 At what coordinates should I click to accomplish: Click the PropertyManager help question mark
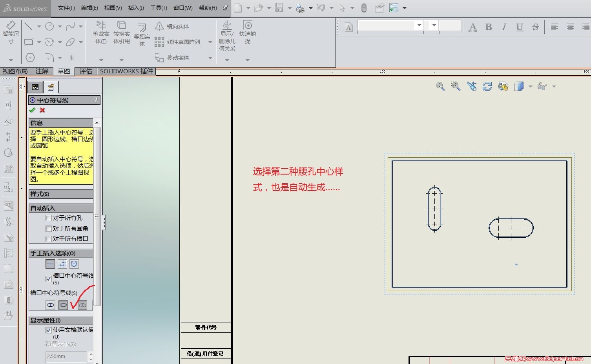(x=96, y=100)
